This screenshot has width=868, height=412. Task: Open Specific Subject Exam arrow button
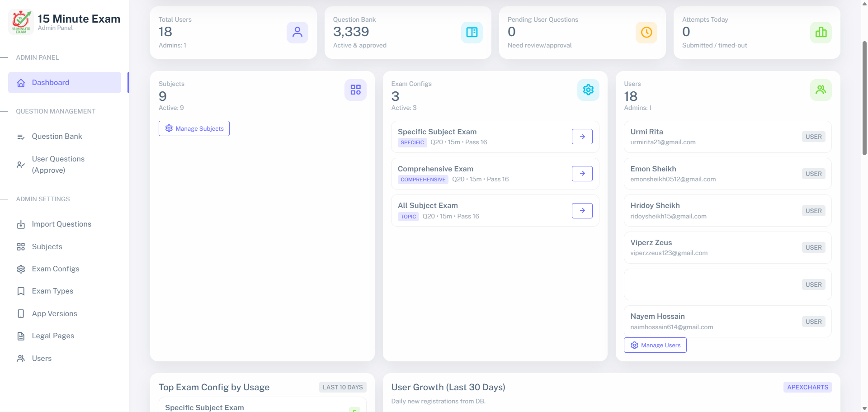tap(582, 137)
